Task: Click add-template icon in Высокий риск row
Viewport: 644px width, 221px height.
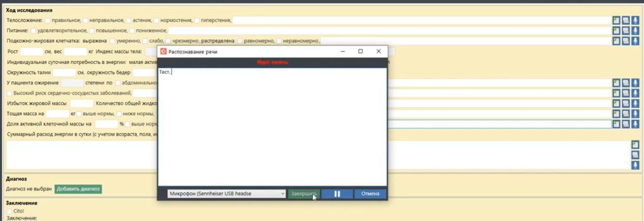Action: point(616,93)
